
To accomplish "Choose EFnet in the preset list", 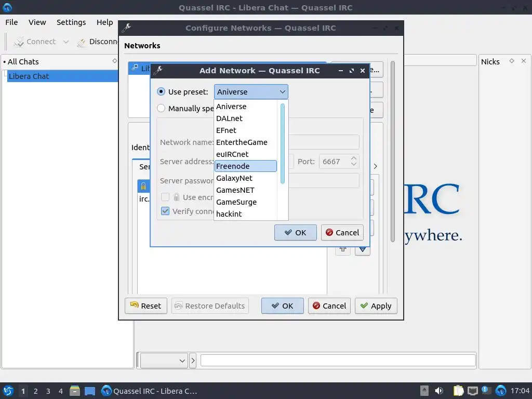I will (246, 130).
